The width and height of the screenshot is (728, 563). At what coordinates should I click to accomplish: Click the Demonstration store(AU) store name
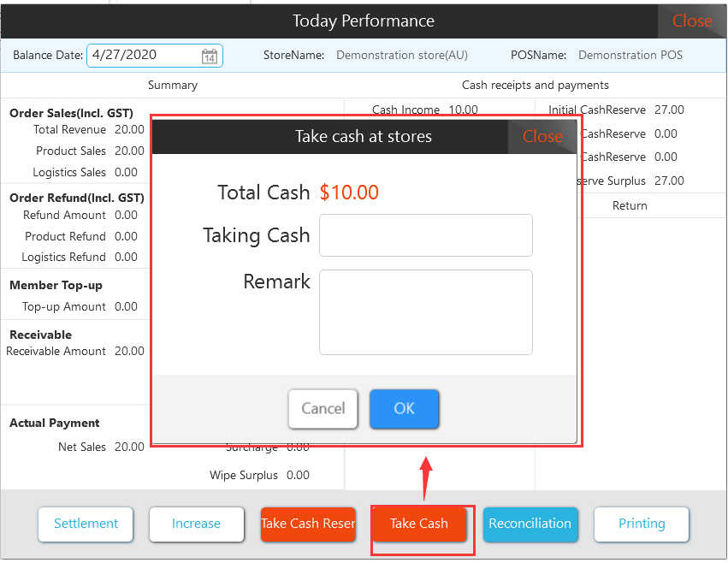401,56
